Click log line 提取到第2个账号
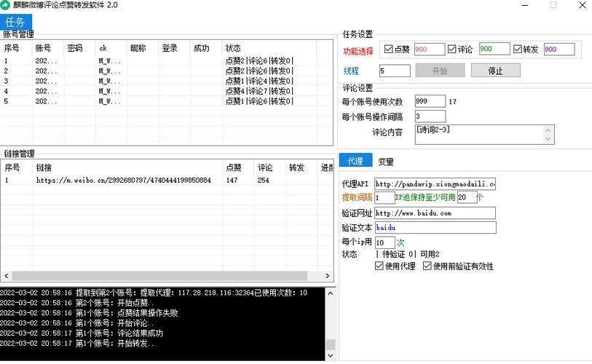The image size is (592, 364). [x=154, y=293]
